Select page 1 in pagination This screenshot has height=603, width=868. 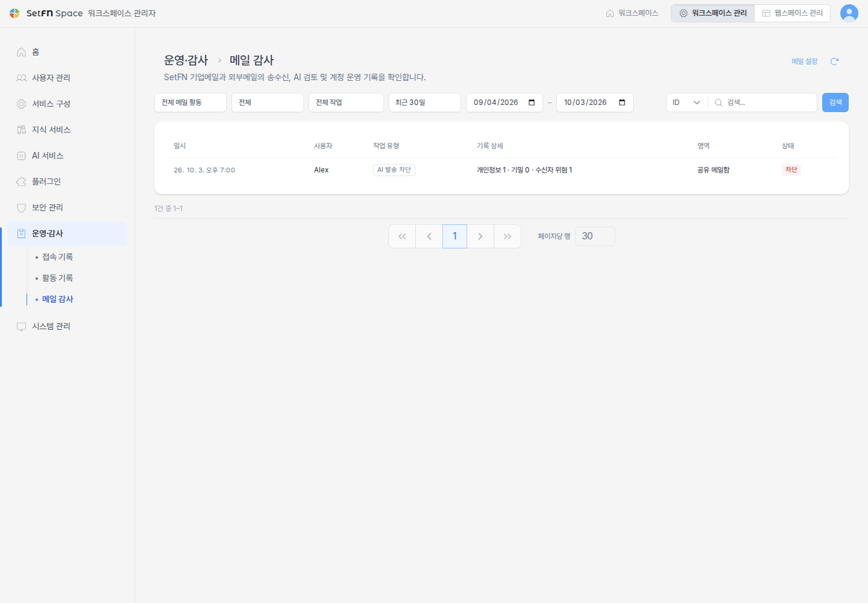point(455,236)
